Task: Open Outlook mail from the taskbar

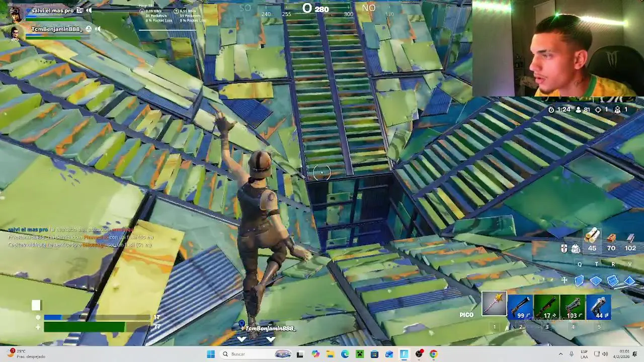Action: [389, 354]
